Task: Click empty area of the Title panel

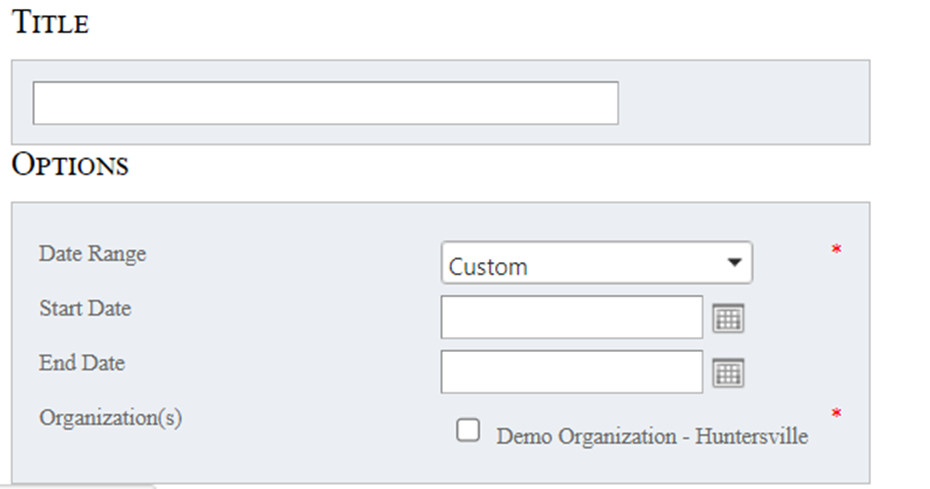Action: (745, 103)
